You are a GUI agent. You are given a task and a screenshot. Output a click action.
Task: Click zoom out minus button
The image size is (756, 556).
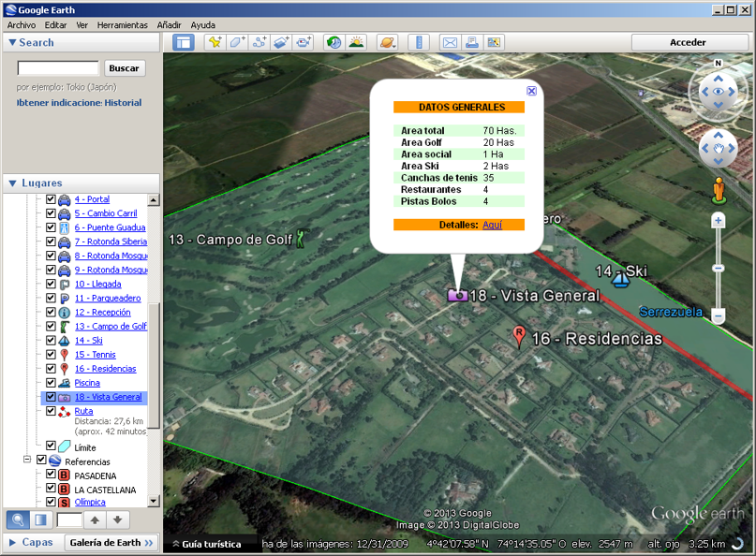click(719, 316)
